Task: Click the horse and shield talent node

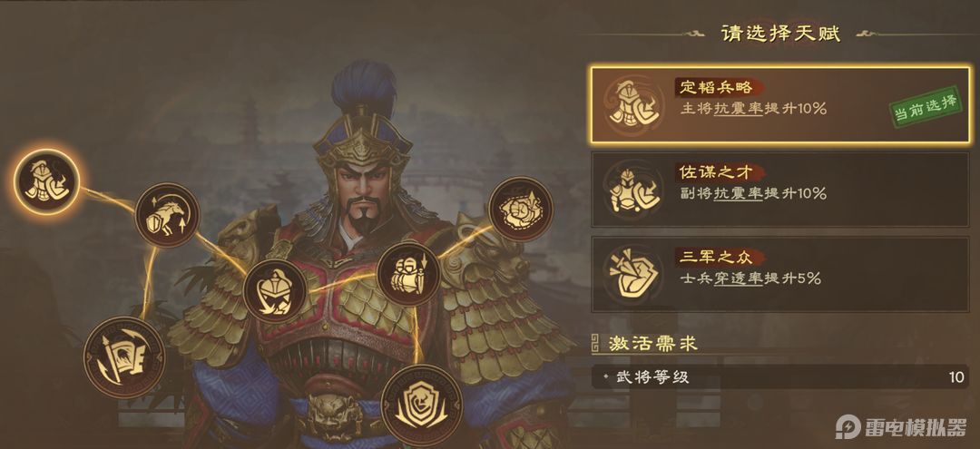Action: coord(167,215)
